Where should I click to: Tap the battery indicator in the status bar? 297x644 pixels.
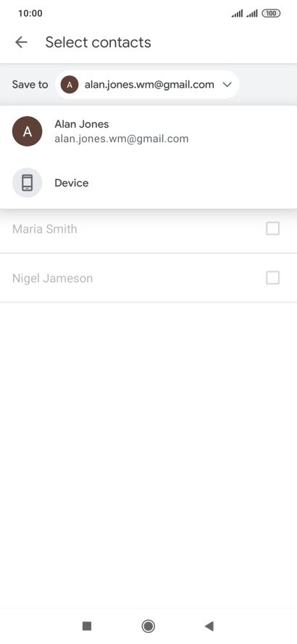click(x=271, y=14)
